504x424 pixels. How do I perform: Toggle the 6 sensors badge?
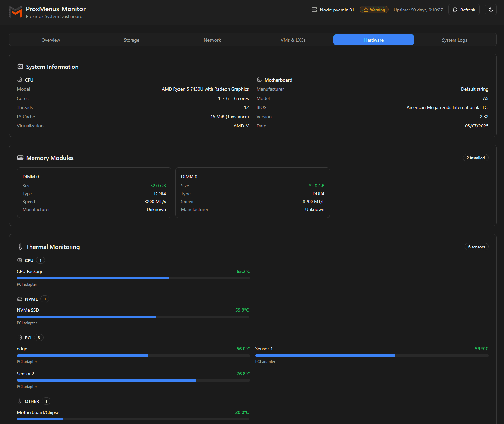[x=476, y=247]
